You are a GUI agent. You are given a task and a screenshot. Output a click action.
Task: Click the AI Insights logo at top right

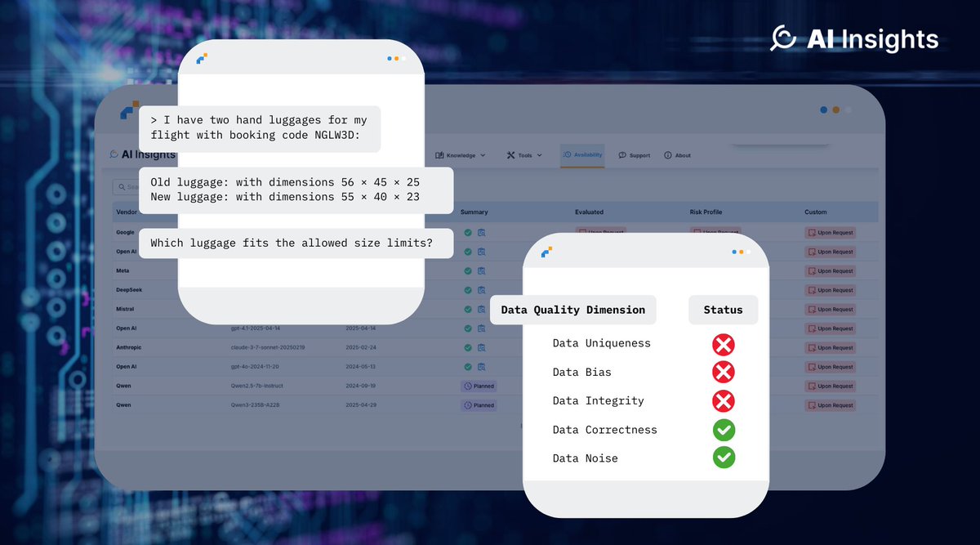tap(855, 38)
